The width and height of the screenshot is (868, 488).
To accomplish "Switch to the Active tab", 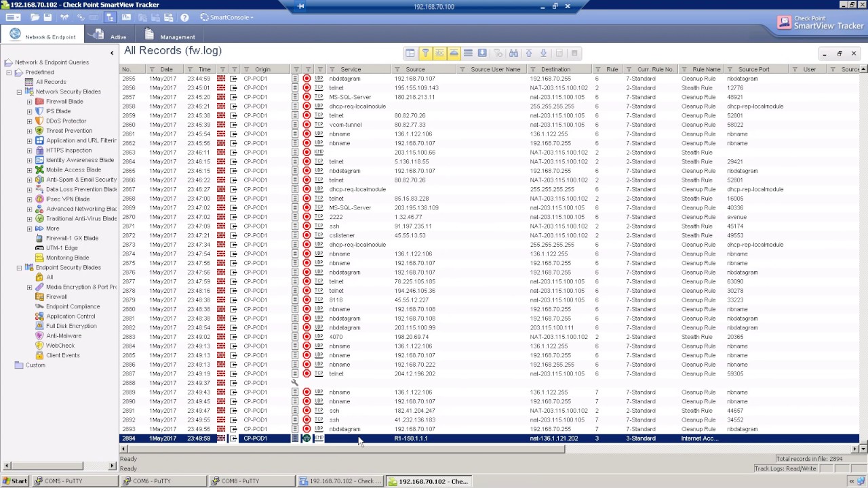I will point(110,35).
